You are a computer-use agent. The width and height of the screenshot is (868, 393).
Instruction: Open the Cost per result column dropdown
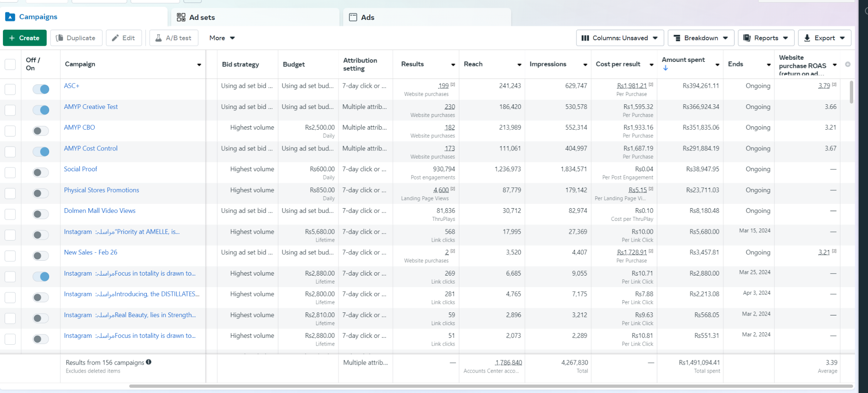(651, 64)
